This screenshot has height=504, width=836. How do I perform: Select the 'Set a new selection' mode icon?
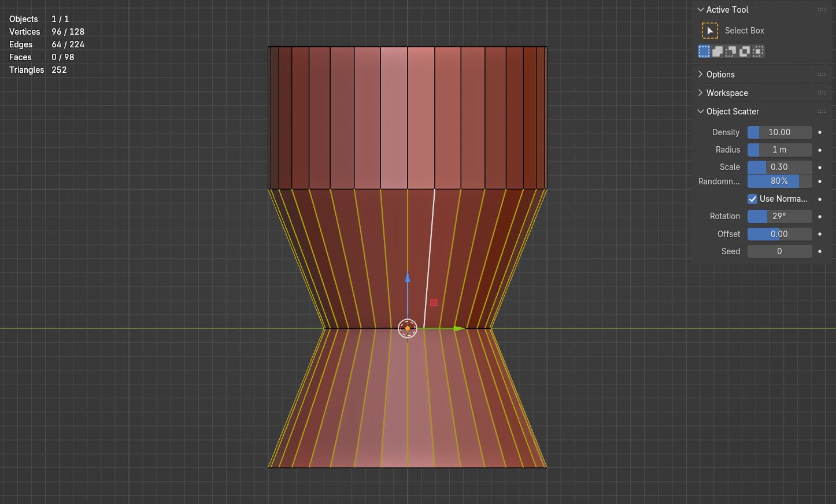704,51
